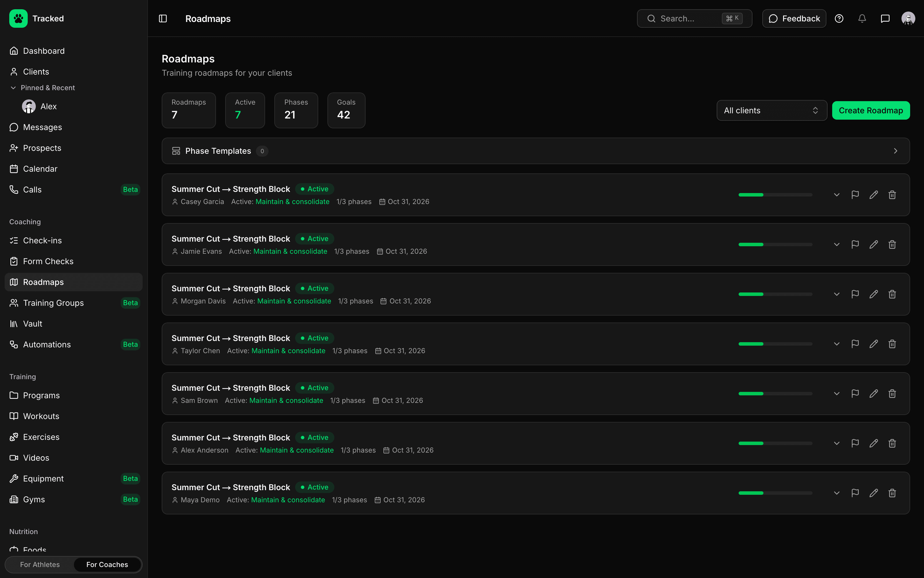
Task: Click flag icon for Jamie Evans roadmap
Action: pyautogui.click(x=855, y=245)
